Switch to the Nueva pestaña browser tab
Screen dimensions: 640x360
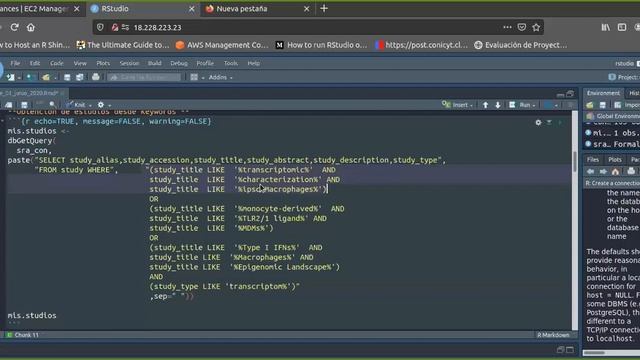tap(257, 9)
